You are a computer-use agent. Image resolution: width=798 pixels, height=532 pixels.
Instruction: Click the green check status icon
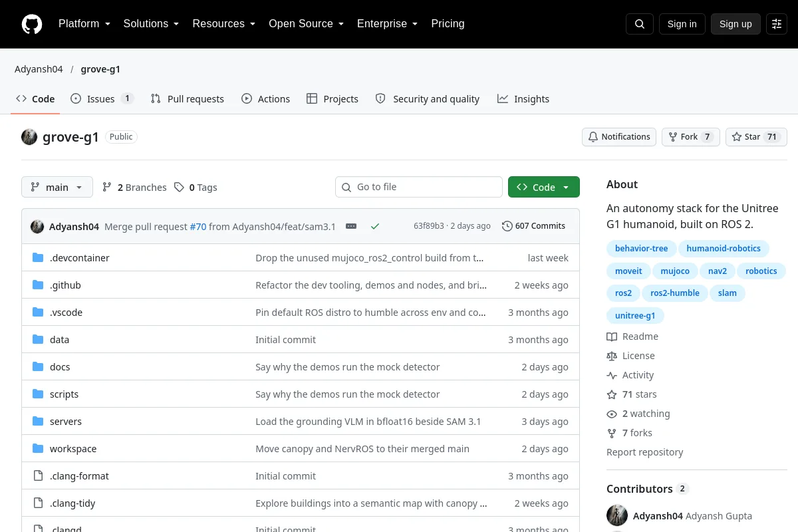click(x=375, y=226)
